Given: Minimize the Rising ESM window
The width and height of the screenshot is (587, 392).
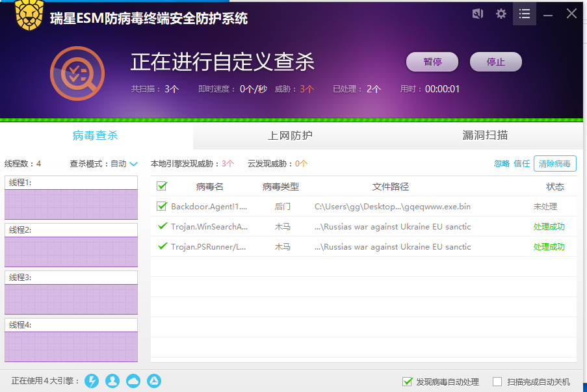Looking at the screenshot, I should pos(548,15).
